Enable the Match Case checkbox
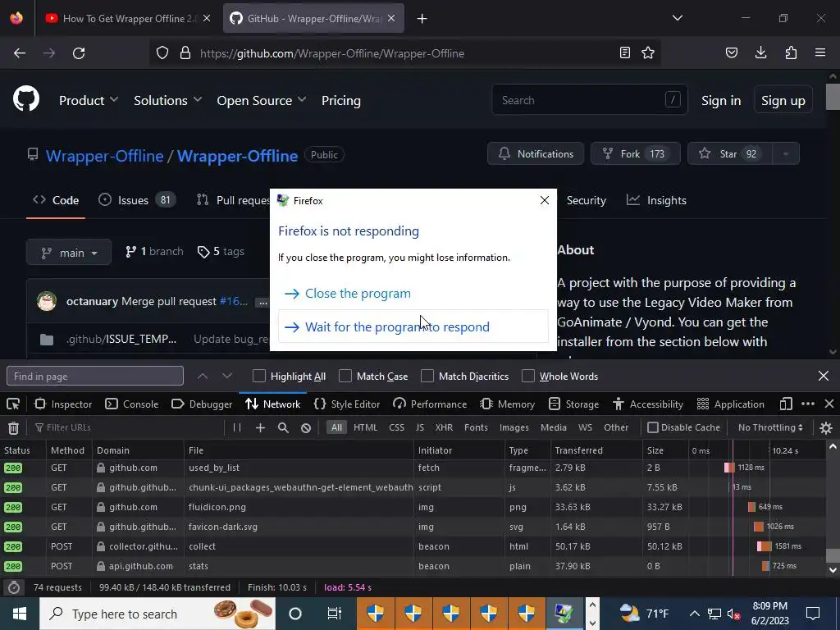Image resolution: width=840 pixels, height=630 pixels. pyautogui.click(x=345, y=376)
